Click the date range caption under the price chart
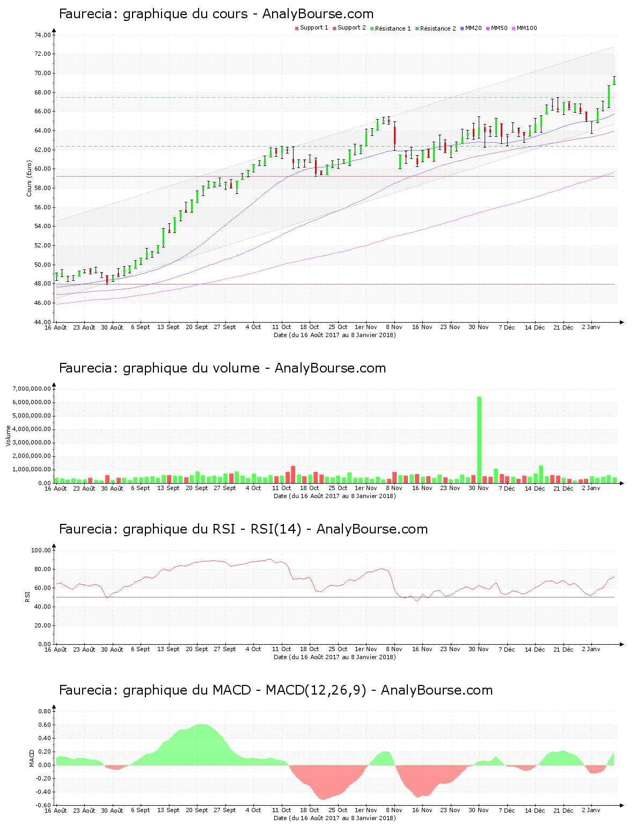The width and height of the screenshot is (644, 832). click(x=335, y=335)
